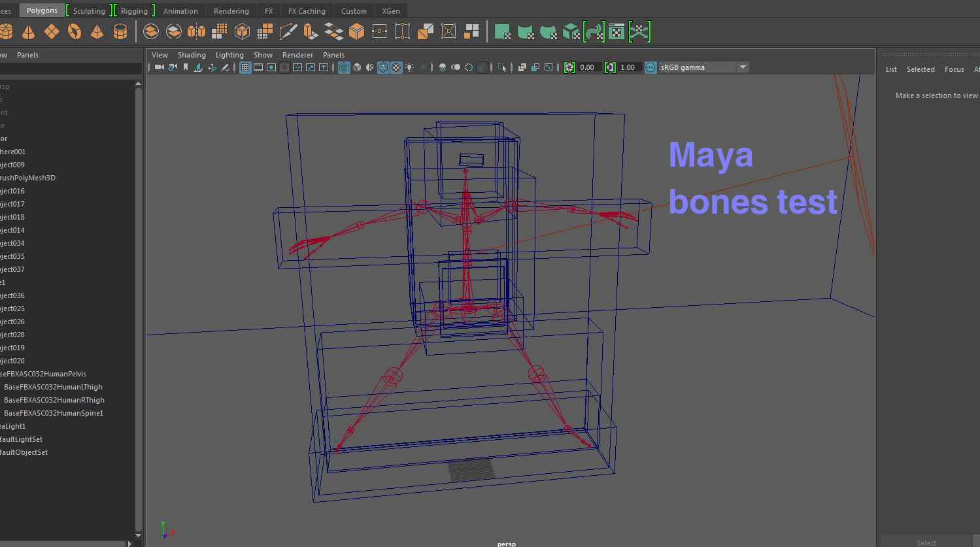Switch to the Polygons shelf tab

[42, 10]
